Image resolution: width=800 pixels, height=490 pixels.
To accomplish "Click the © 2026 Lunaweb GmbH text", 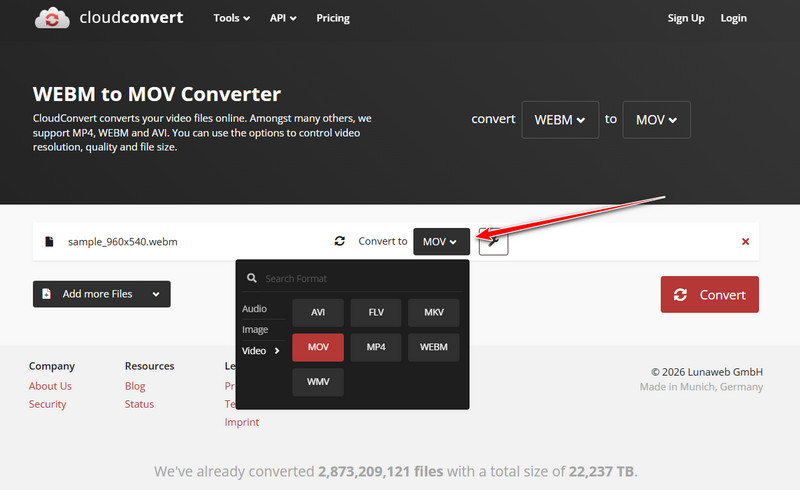I will tap(707, 372).
